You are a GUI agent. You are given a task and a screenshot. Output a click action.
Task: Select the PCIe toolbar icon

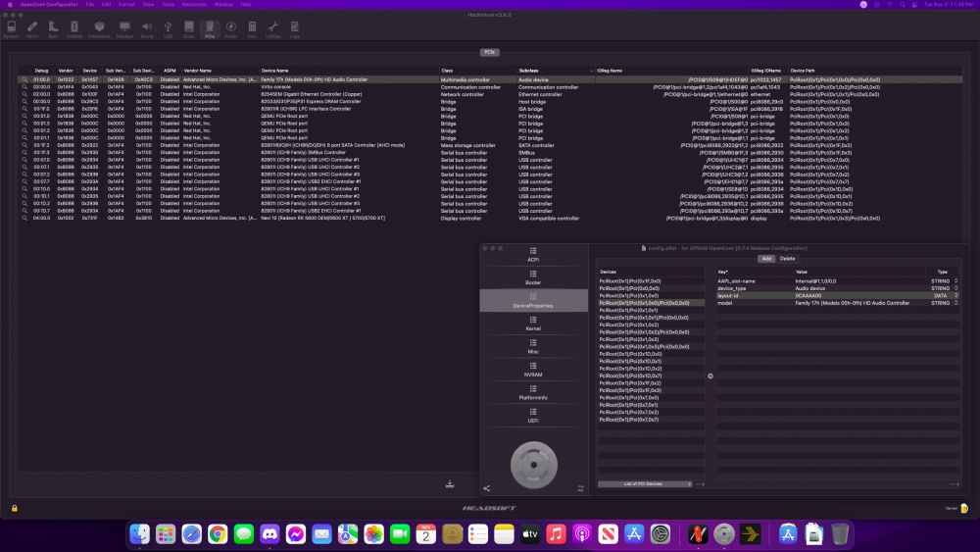tap(210, 29)
